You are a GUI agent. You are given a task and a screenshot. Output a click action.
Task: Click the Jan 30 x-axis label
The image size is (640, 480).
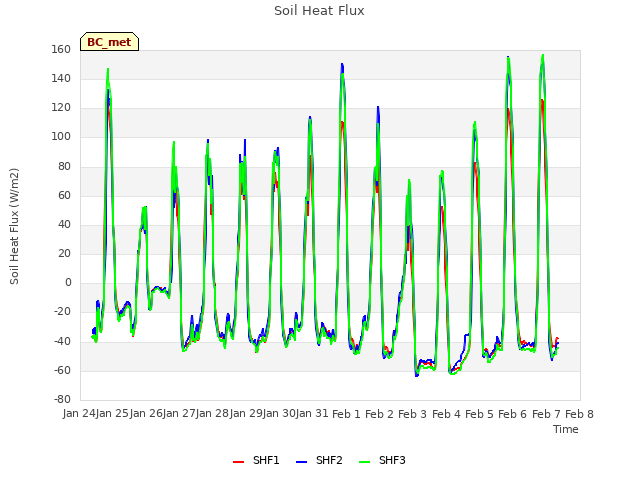tap(279, 414)
